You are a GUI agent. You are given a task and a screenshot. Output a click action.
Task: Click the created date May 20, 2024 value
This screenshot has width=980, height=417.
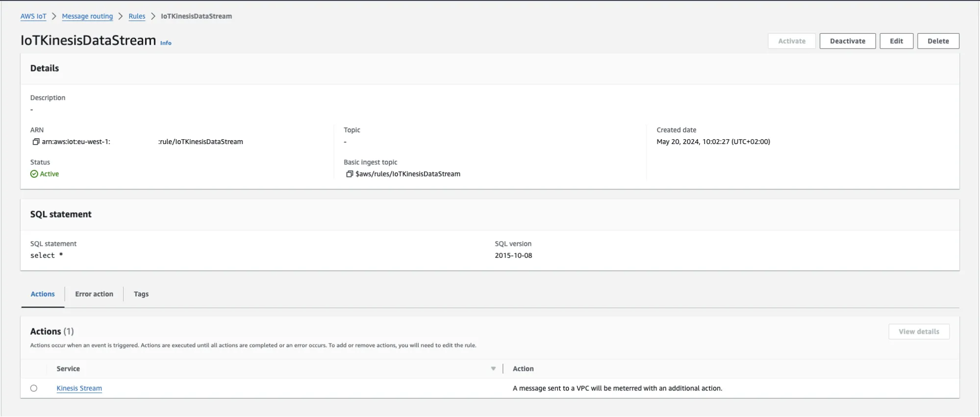click(x=713, y=142)
